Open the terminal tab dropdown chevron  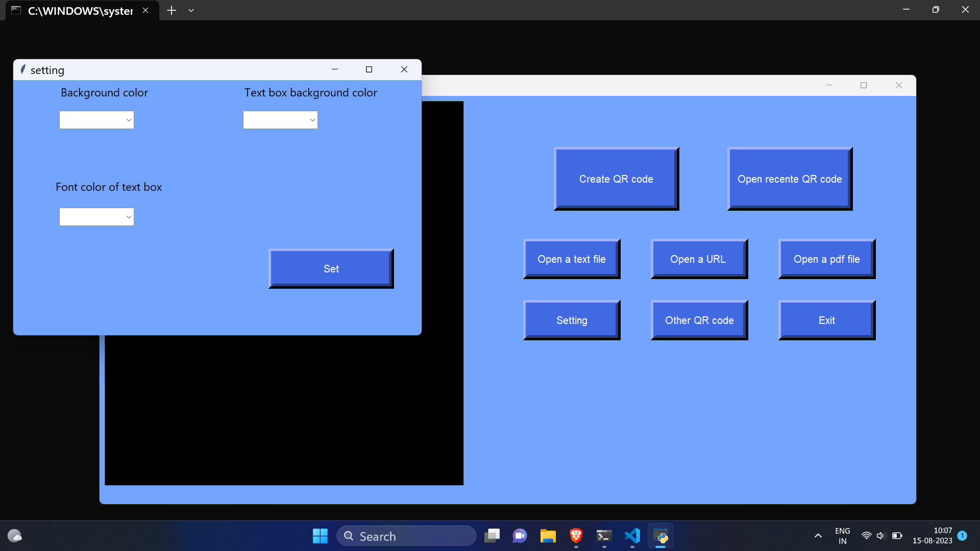coord(191,10)
